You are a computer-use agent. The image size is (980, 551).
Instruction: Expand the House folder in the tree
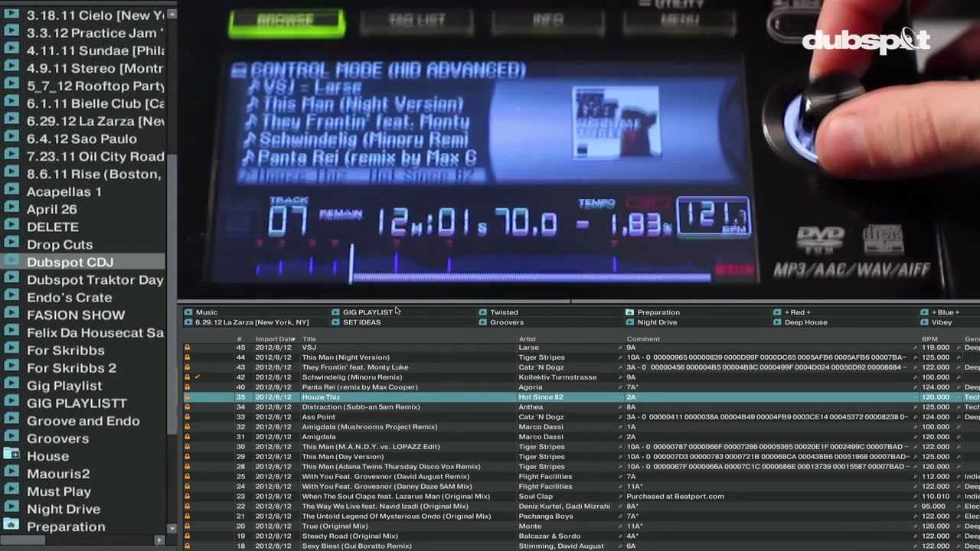click(11, 455)
